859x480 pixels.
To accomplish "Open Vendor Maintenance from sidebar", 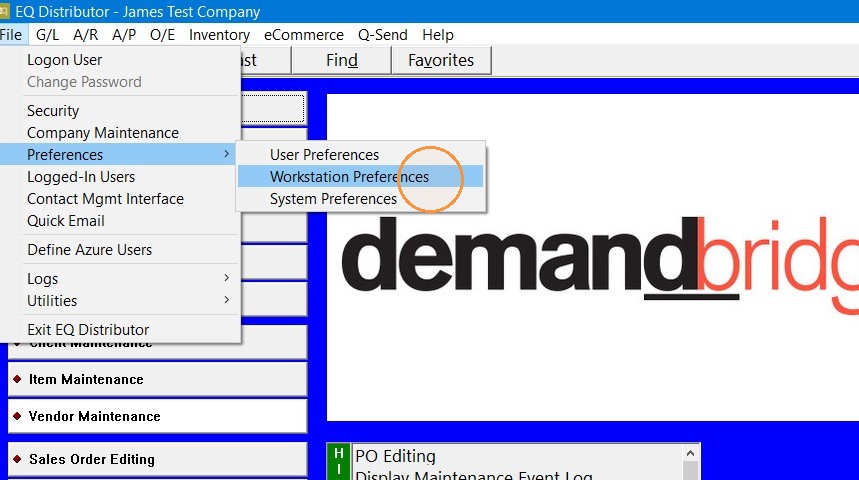I will click(158, 416).
